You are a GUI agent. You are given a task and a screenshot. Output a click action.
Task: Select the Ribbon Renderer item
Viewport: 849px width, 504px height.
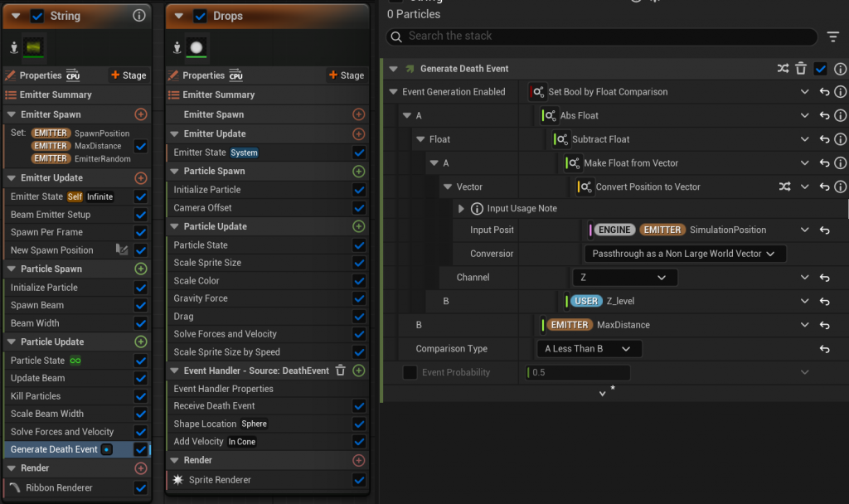click(x=58, y=488)
